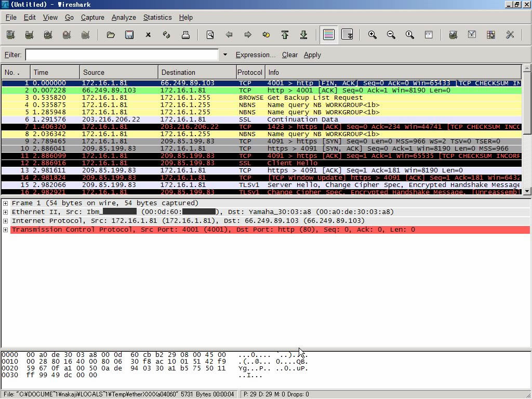Expand the Transmission Control Protocol node
Image resolution: width=532 pixels, height=399 pixels.
pos(5,230)
